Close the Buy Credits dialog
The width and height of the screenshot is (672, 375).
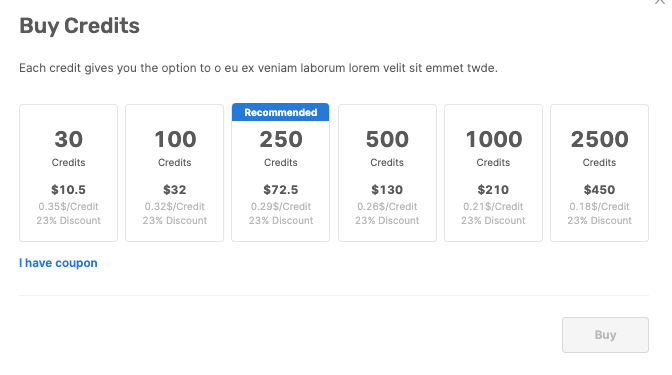tap(660, 1)
